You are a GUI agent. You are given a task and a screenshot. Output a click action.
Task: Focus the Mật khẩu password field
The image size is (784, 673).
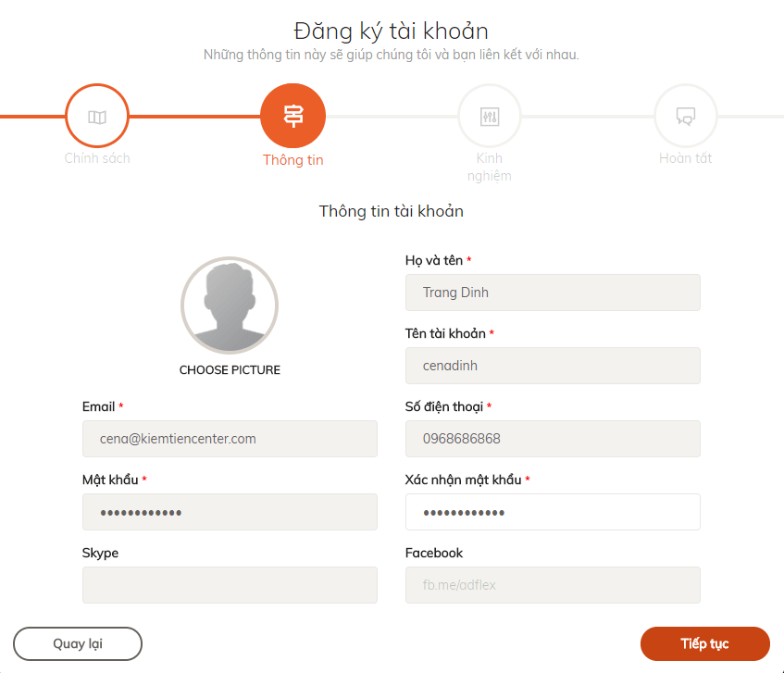pyautogui.click(x=230, y=512)
